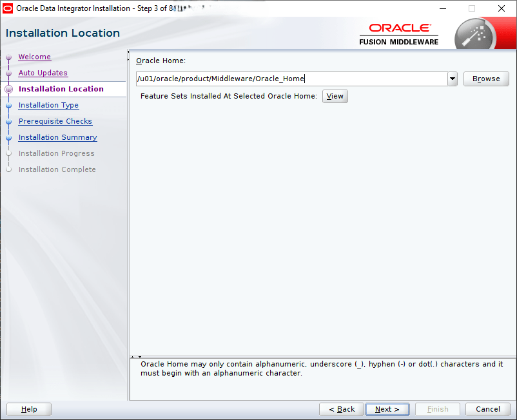Cancel the installation
Image resolution: width=517 pixels, height=420 pixels.
(x=487, y=409)
